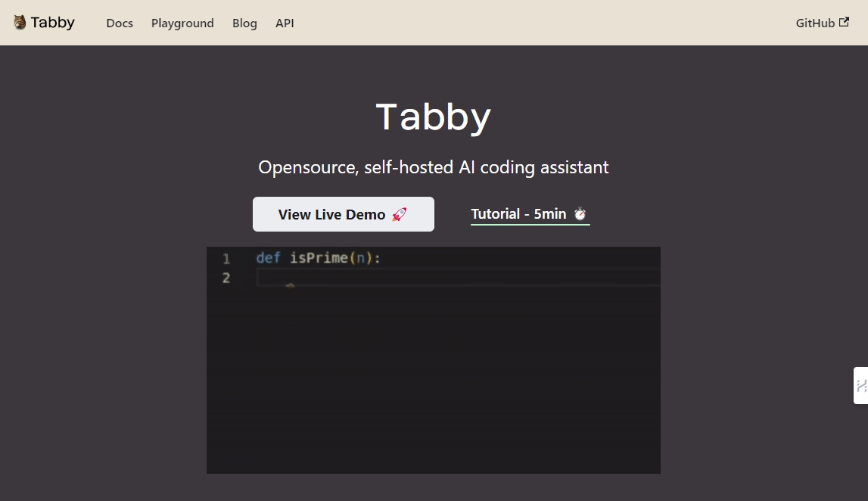Viewport: 868px width, 501px height.
Task: Visit the GitHub link
Action: (822, 23)
